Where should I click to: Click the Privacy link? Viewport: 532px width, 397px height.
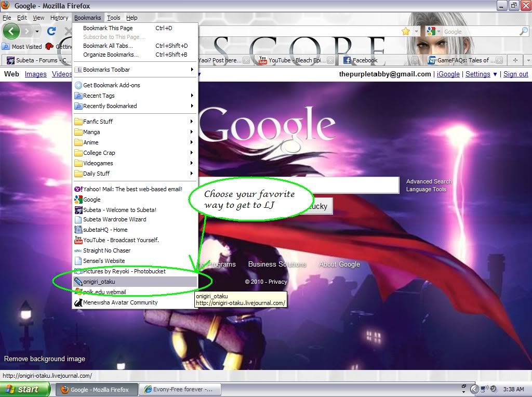[x=278, y=282]
